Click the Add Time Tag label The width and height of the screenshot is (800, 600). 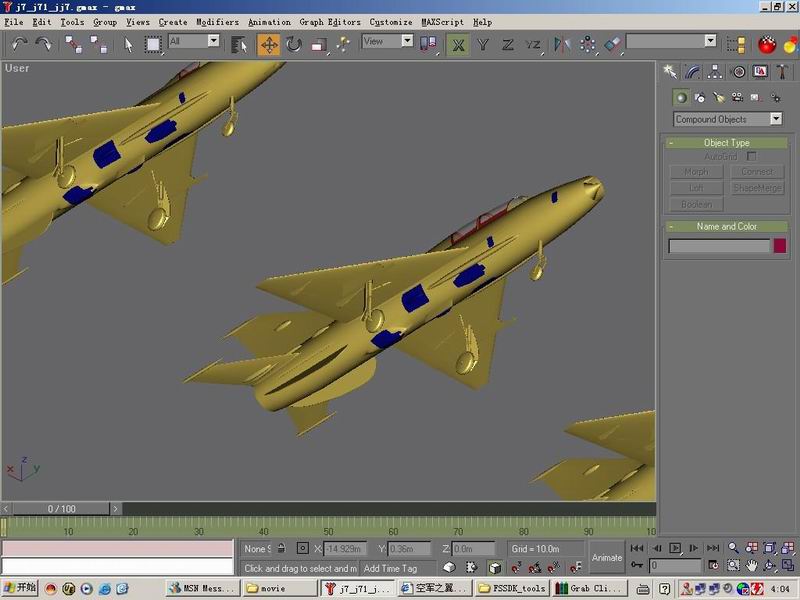[x=390, y=568]
